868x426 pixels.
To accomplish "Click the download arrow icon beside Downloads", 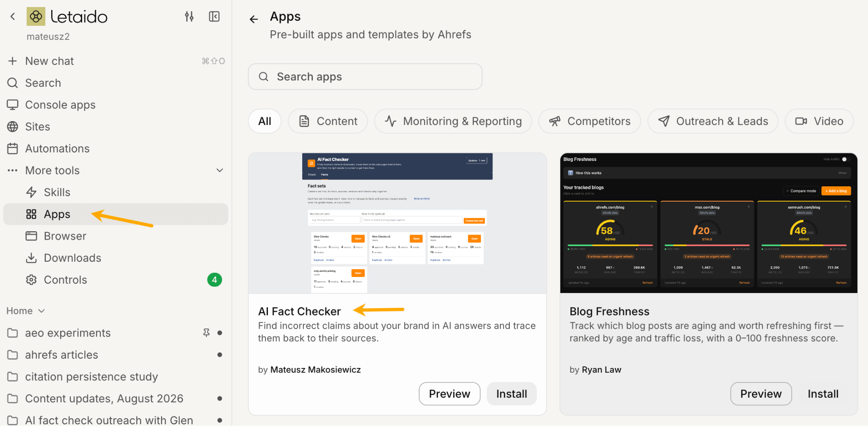I will [31, 258].
